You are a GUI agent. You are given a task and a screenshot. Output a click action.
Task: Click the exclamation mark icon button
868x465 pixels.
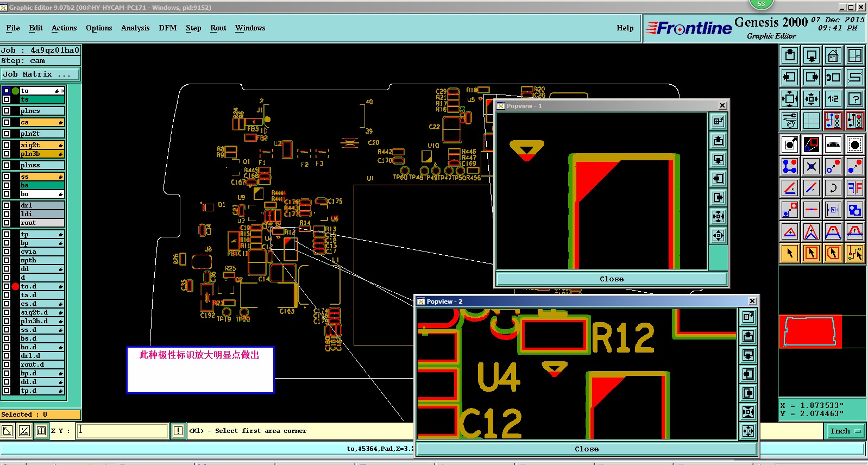coord(178,431)
